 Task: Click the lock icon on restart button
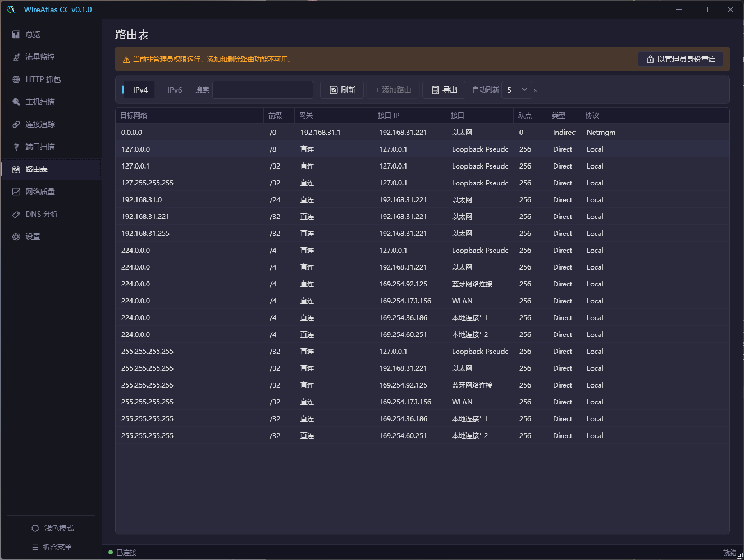click(x=650, y=59)
